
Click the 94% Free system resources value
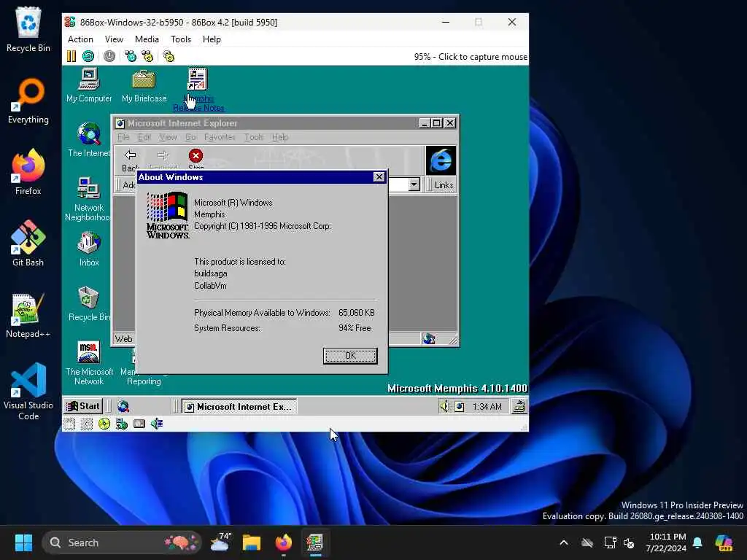click(x=355, y=328)
